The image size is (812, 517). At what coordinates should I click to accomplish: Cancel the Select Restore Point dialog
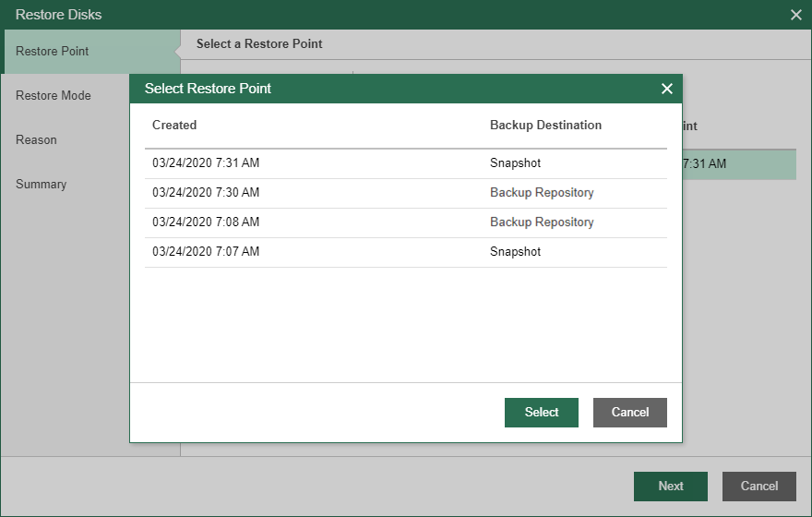[630, 413]
